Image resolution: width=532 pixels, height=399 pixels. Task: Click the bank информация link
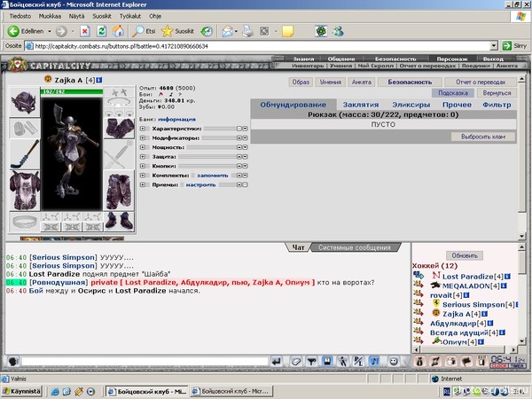point(176,120)
